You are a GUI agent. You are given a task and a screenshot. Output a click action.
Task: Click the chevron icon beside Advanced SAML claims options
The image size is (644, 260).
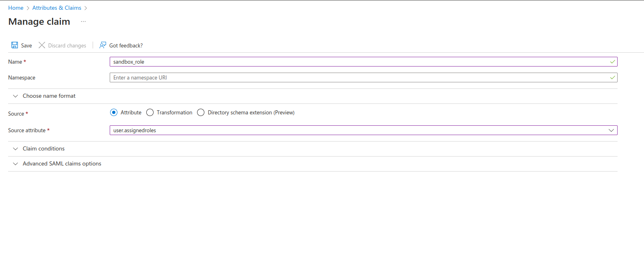pyautogui.click(x=15, y=164)
